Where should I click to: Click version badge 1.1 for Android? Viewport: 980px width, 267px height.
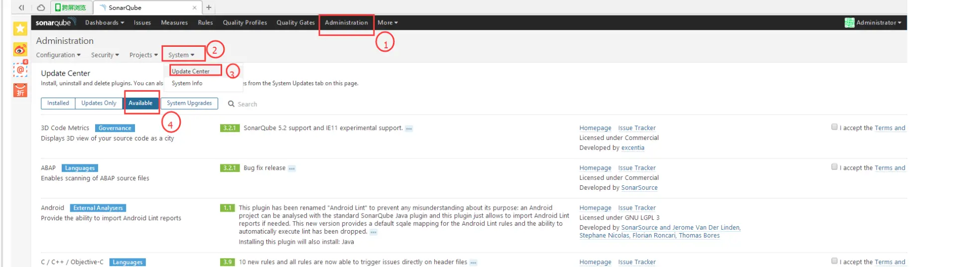(227, 208)
